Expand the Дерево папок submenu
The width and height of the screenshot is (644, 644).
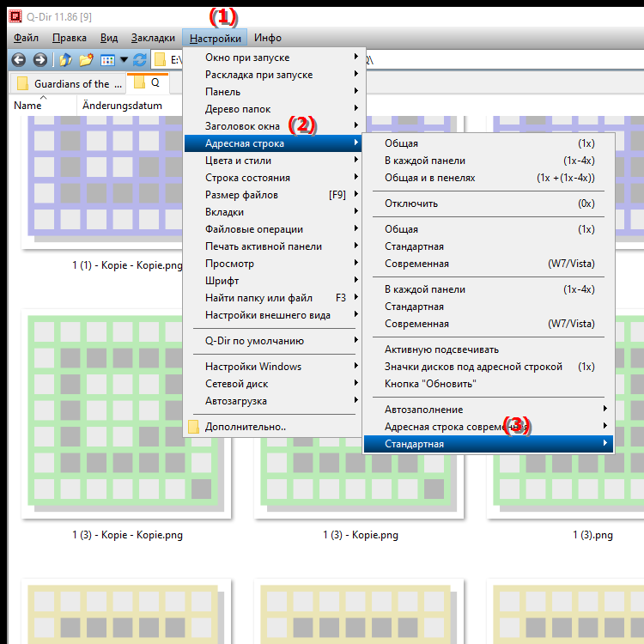pyautogui.click(x=273, y=109)
